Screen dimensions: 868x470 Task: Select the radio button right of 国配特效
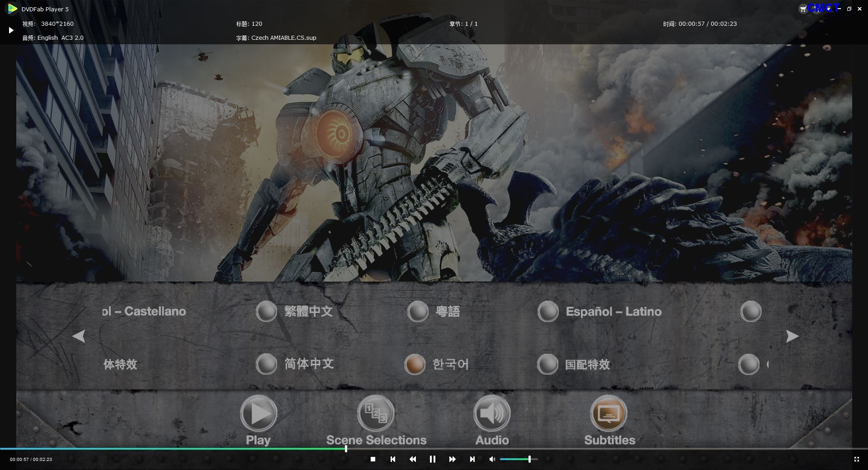pos(749,364)
